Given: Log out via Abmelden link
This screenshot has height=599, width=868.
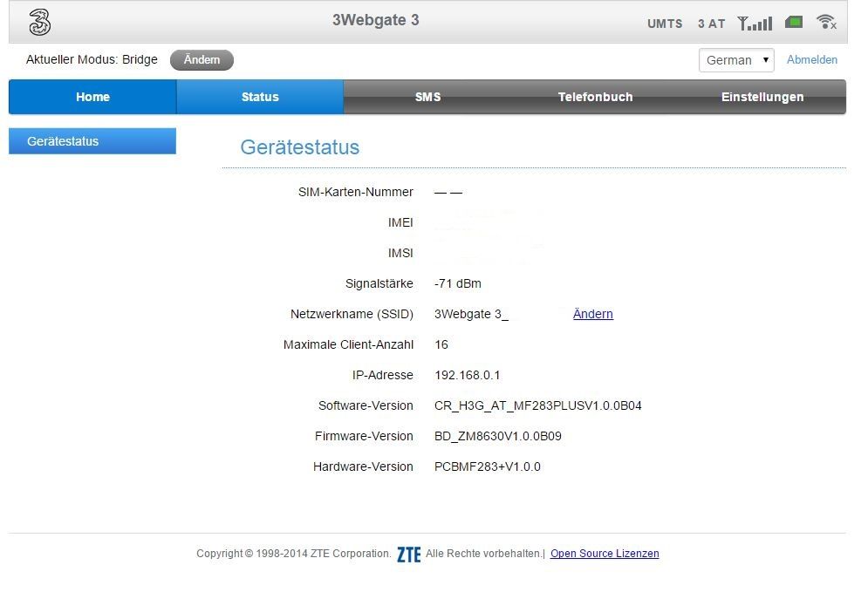Looking at the screenshot, I should [x=811, y=60].
